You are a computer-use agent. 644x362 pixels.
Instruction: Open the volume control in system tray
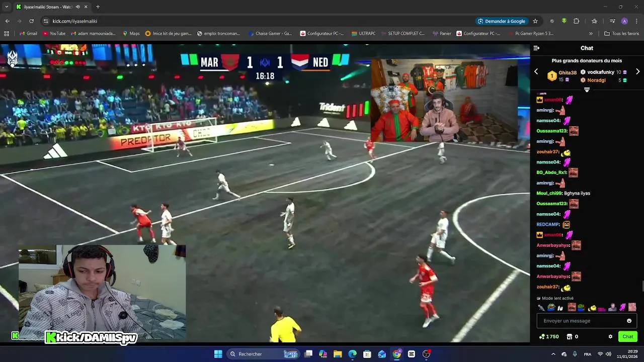pyautogui.click(x=608, y=354)
